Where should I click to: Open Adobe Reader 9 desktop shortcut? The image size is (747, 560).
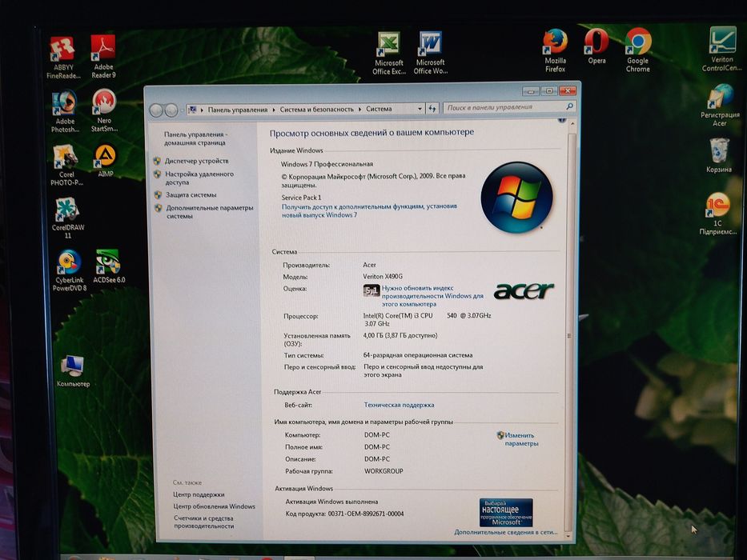[x=103, y=57]
